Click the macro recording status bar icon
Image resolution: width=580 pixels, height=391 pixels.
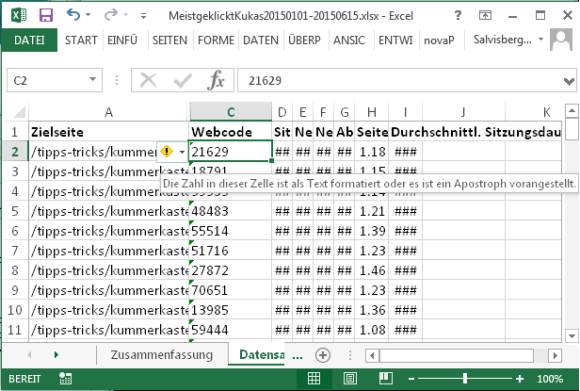click(x=65, y=378)
